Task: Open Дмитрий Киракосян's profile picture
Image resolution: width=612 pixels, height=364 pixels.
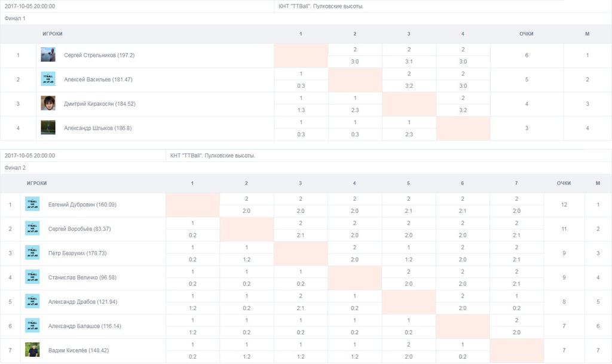Action: pos(48,103)
